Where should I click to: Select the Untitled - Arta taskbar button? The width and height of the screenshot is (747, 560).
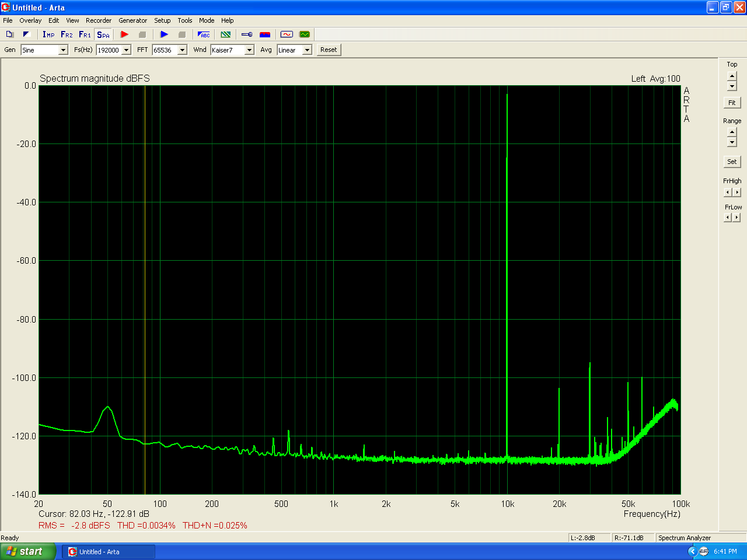109,552
